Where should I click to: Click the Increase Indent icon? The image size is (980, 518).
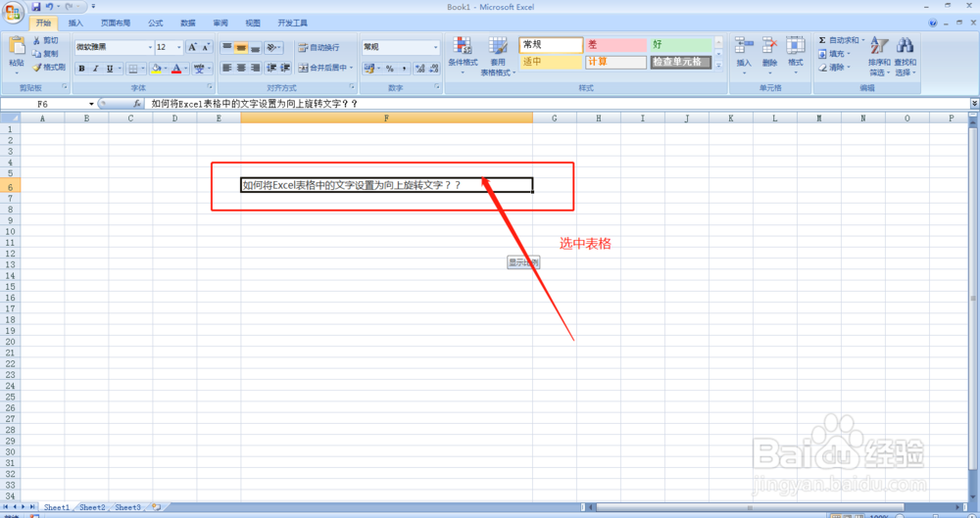285,68
